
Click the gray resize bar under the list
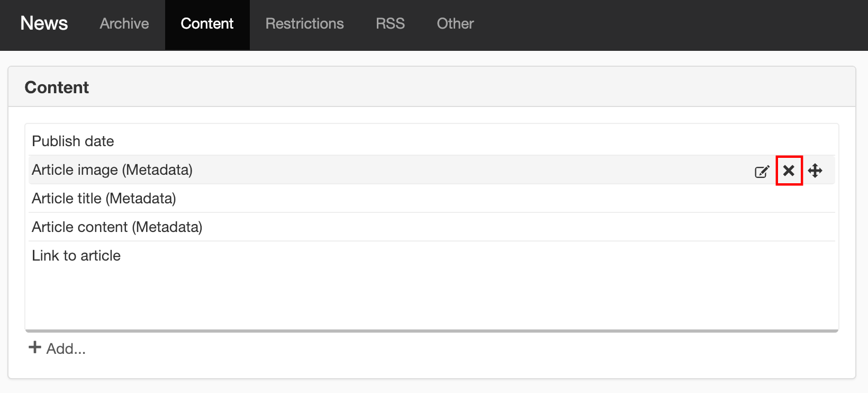(x=432, y=331)
